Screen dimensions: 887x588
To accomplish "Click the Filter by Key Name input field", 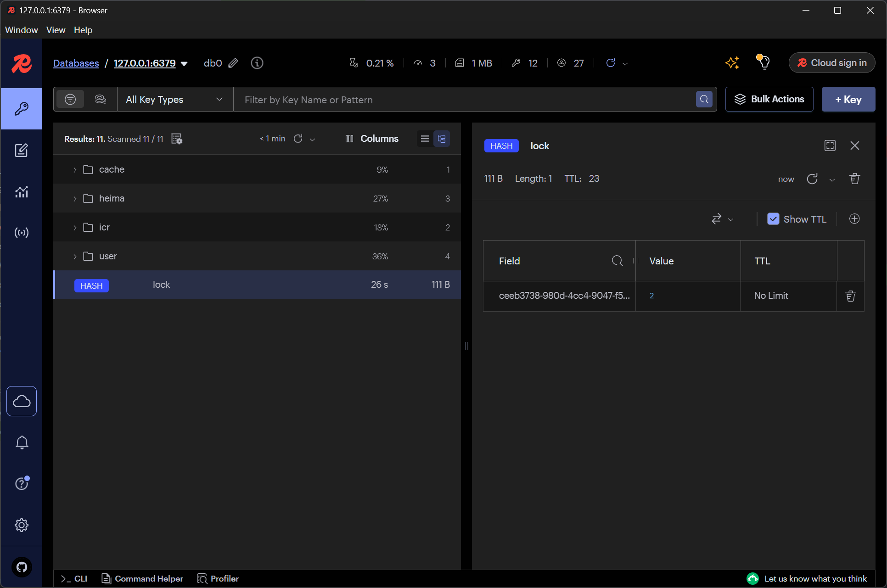I will [464, 100].
